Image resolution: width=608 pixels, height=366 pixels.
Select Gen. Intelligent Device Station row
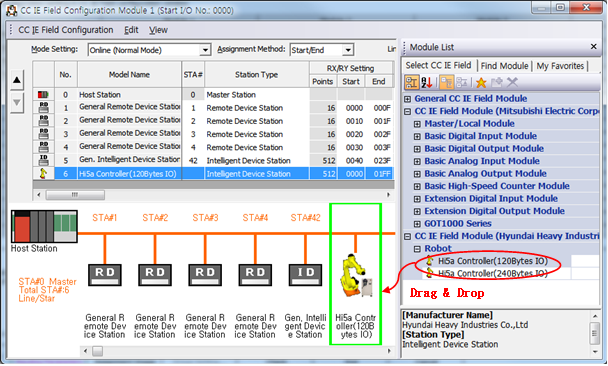(129, 160)
